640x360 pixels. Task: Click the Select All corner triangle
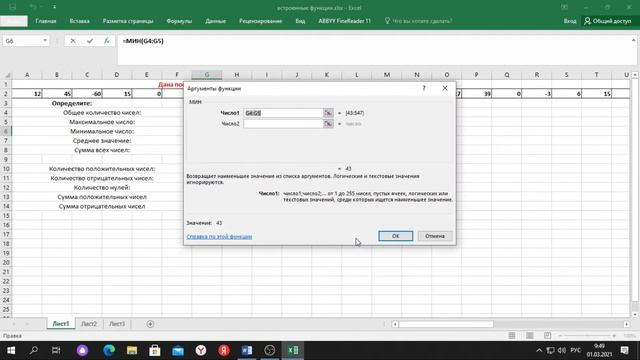[7, 75]
